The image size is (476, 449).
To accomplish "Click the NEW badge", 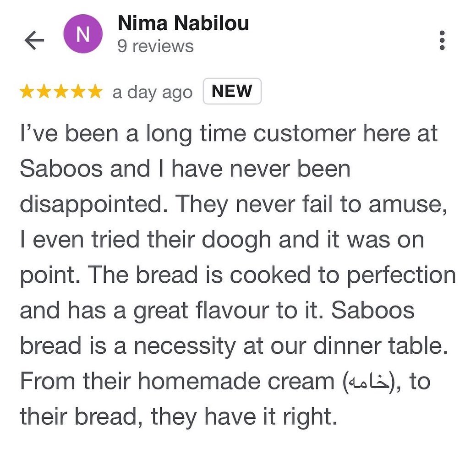I will click(232, 91).
